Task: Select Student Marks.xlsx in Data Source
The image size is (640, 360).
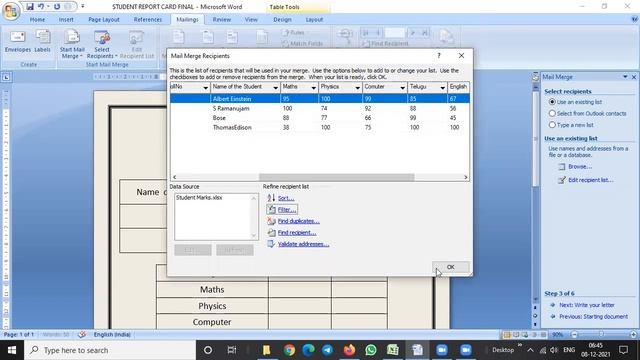Action: click(x=199, y=198)
